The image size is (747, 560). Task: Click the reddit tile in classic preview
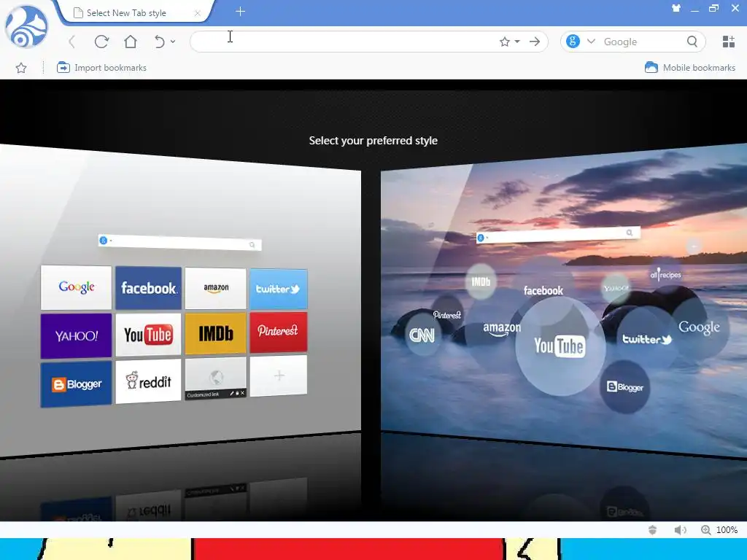coord(148,381)
